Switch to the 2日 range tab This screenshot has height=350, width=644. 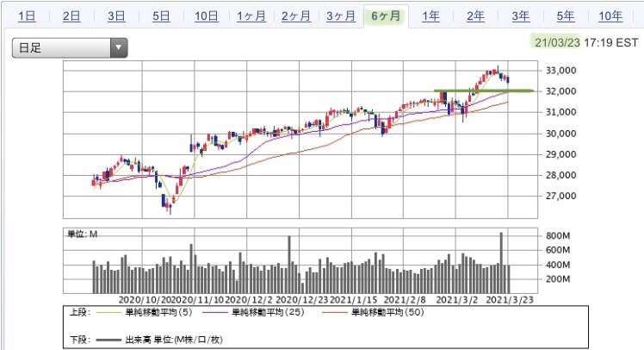click(71, 16)
